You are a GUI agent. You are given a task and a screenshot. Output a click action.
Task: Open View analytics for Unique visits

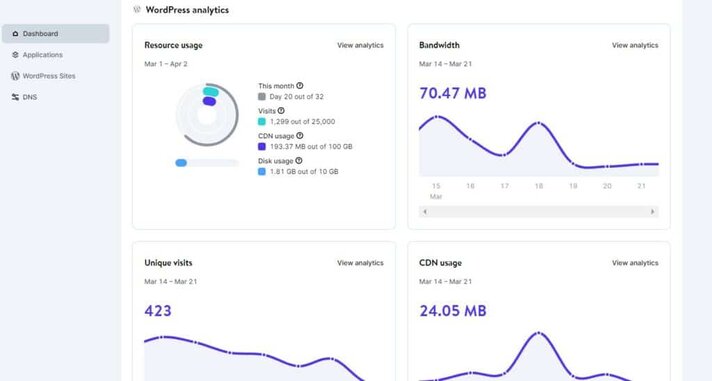pyautogui.click(x=360, y=262)
